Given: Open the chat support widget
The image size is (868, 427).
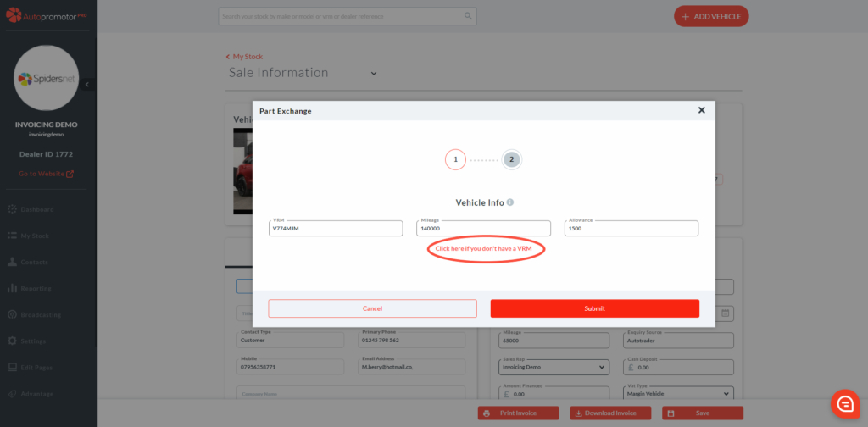Looking at the screenshot, I should click(x=844, y=403).
